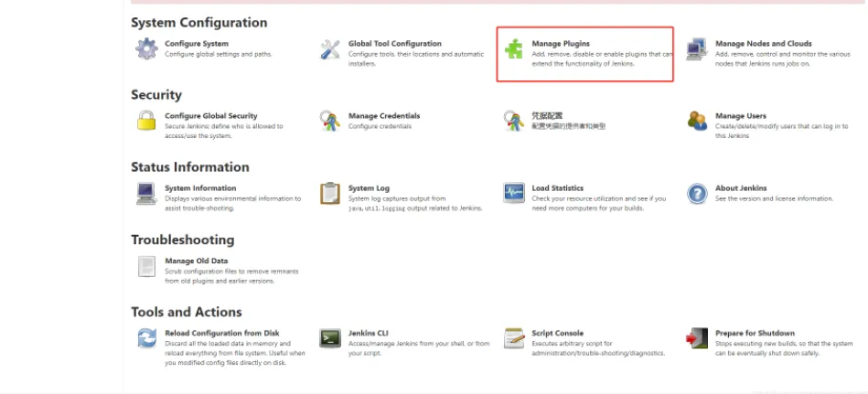Open the Jenkins CLI link
Screen dimensions: 868x394
[368, 333]
